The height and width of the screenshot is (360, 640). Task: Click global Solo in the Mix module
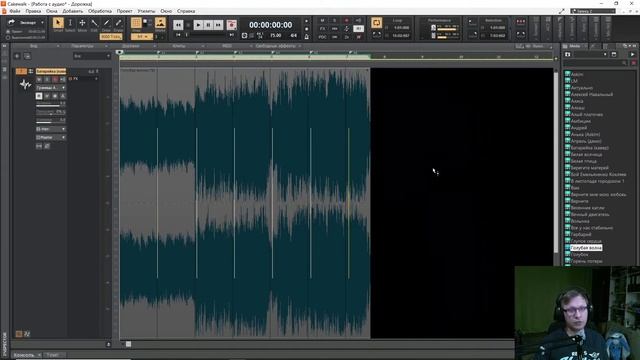point(334,20)
